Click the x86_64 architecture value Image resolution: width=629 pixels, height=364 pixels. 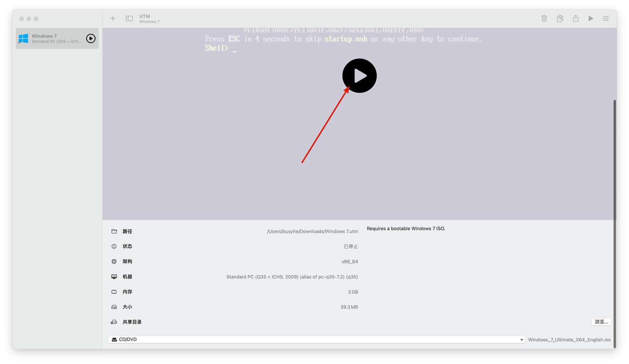[x=350, y=261]
